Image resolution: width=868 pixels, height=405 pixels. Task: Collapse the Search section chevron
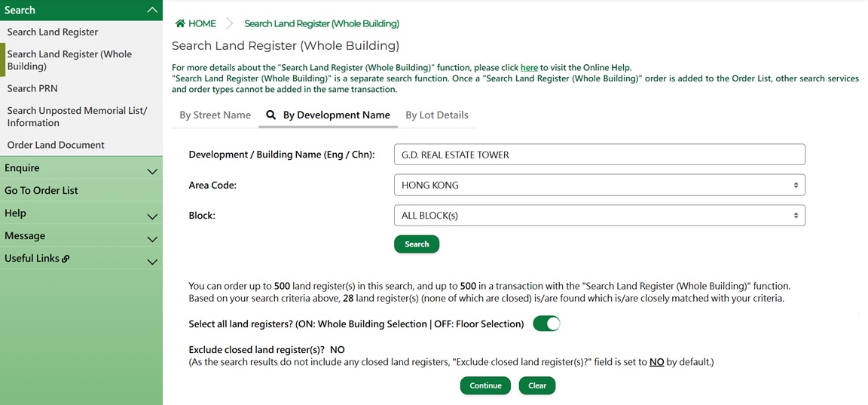[x=152, y=10]
